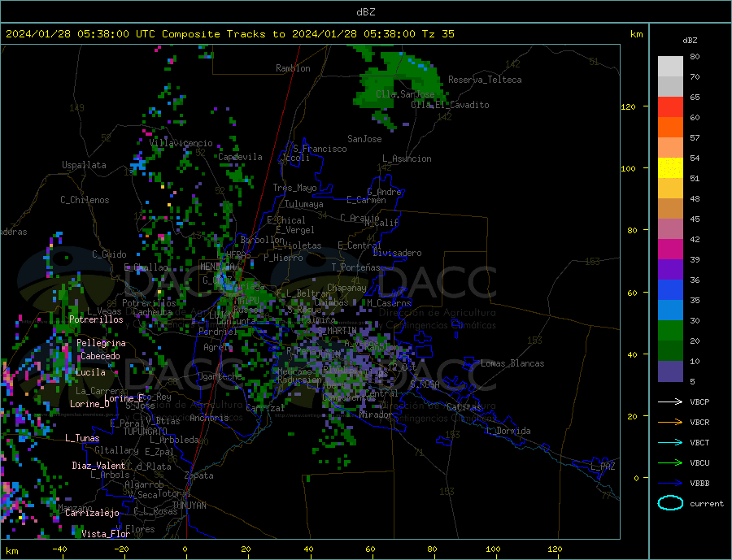Click the white 'Vista_Flor' place label

pos(106,534)
